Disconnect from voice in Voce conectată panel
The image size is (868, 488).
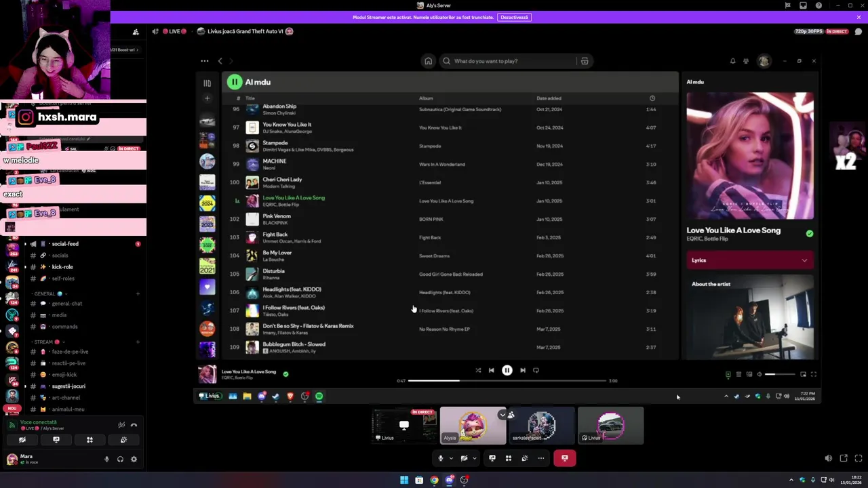coord(134,425)
